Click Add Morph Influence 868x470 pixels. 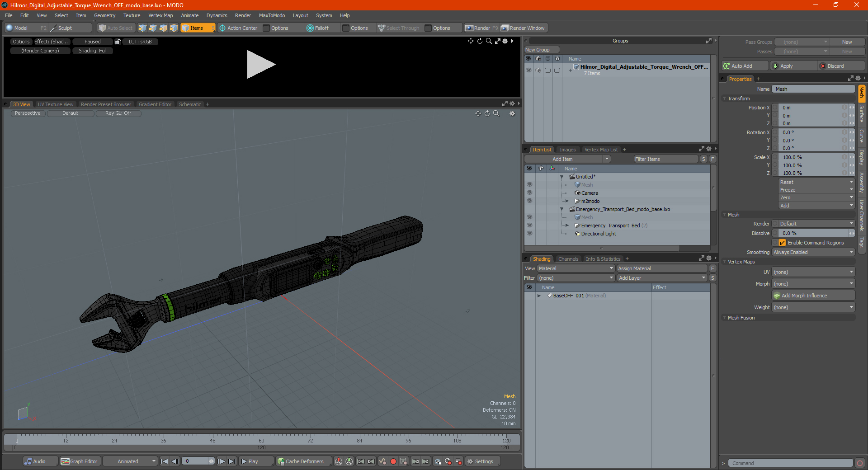click(813, 296)
